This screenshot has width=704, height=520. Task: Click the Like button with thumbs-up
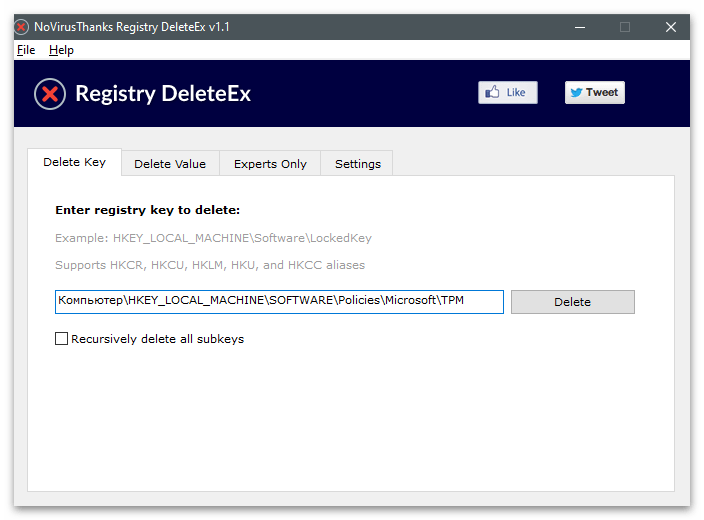(507, 93)
